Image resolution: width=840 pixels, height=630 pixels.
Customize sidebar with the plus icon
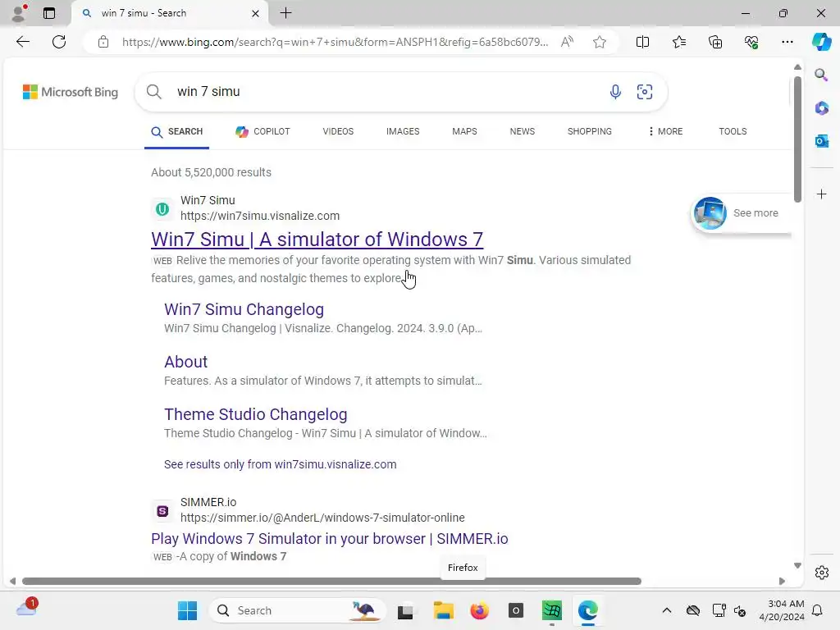821,194
